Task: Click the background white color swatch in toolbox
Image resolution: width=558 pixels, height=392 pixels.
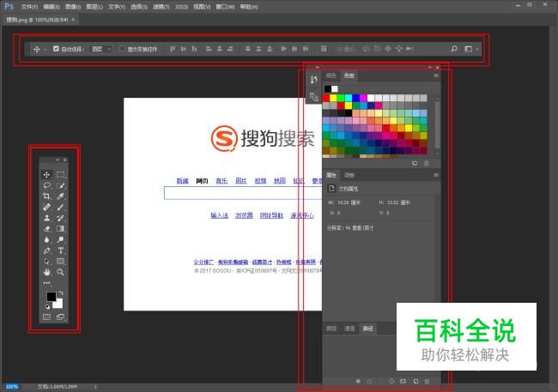Action: [58, 304]
